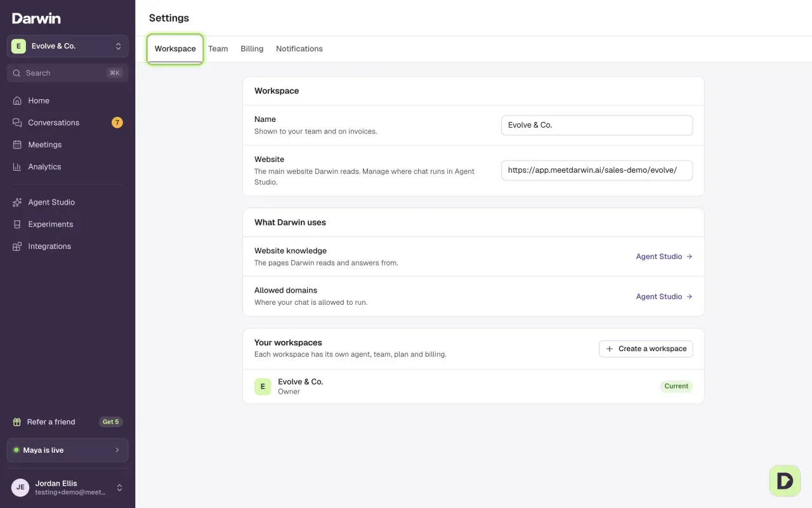Open Conversations in the sidebar
The image size is (812, 508).
pos(67,123)
